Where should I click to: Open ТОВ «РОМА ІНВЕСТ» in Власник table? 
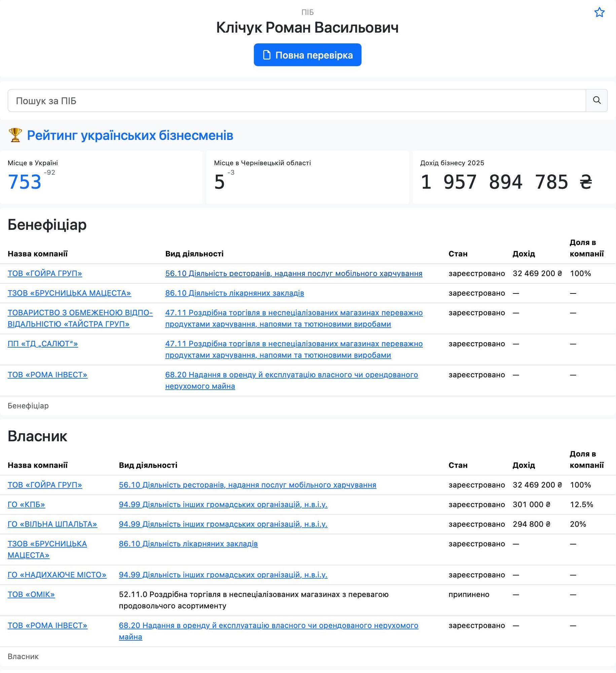pos(47,625)
